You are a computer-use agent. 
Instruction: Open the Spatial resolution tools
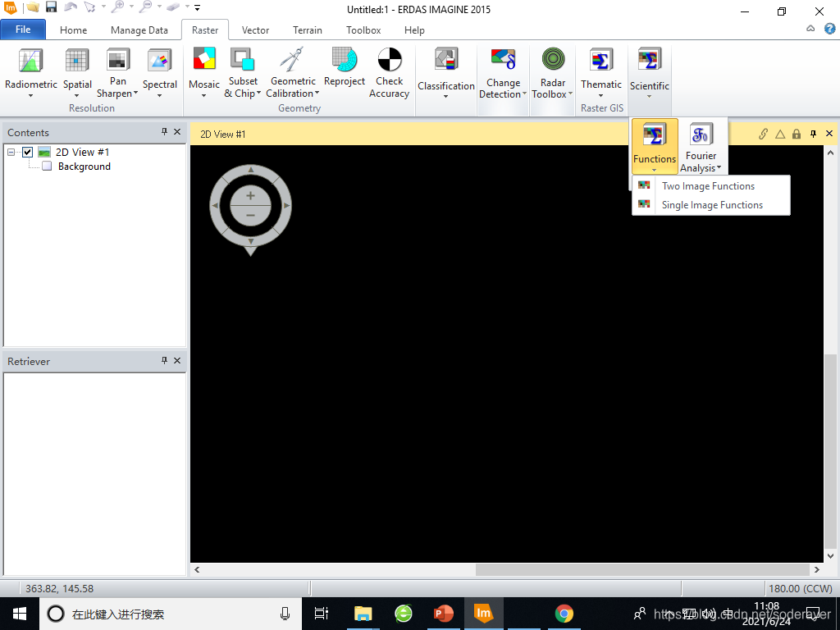(x=77, y=72)
